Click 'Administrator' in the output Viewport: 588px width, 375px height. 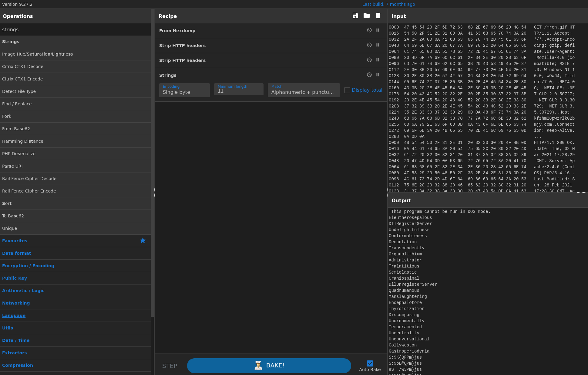(405, 260)
